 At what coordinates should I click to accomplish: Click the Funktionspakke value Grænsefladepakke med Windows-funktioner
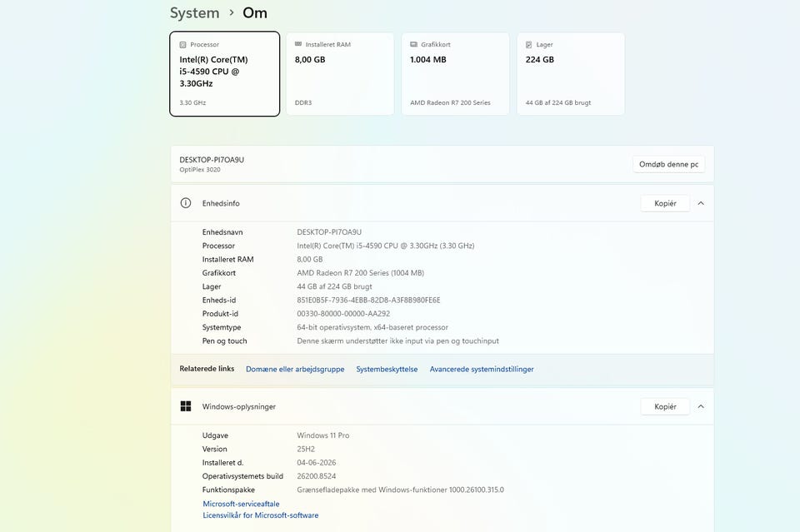[401, 490]
